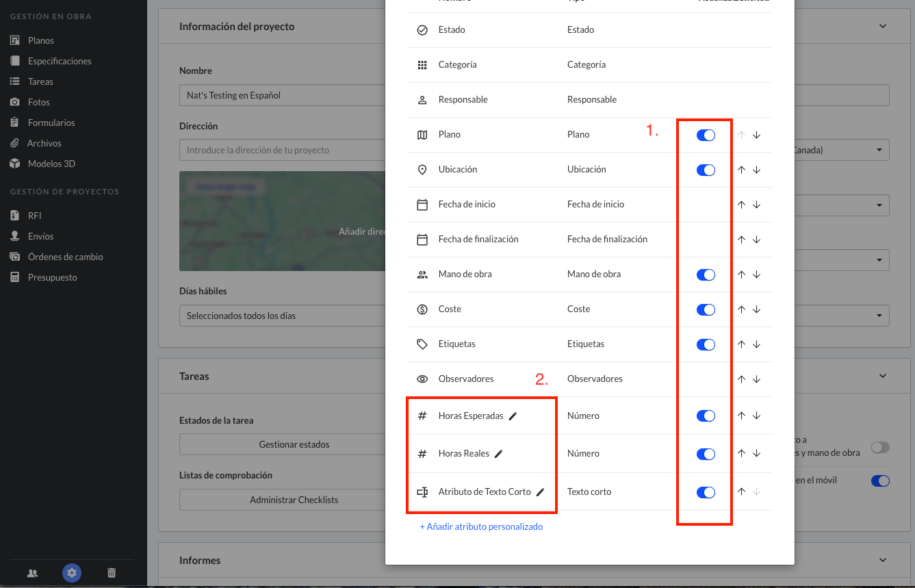The width and height of the screenshot is (915, 588).
Task: Open Planos in the sidebar
Action: click(40, 40)
